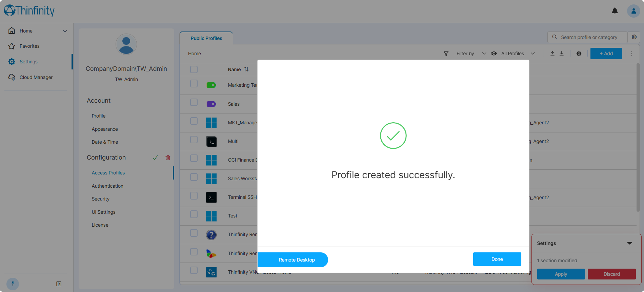
Task: Click the purple Sales tag icon
Action: point(211,104)
